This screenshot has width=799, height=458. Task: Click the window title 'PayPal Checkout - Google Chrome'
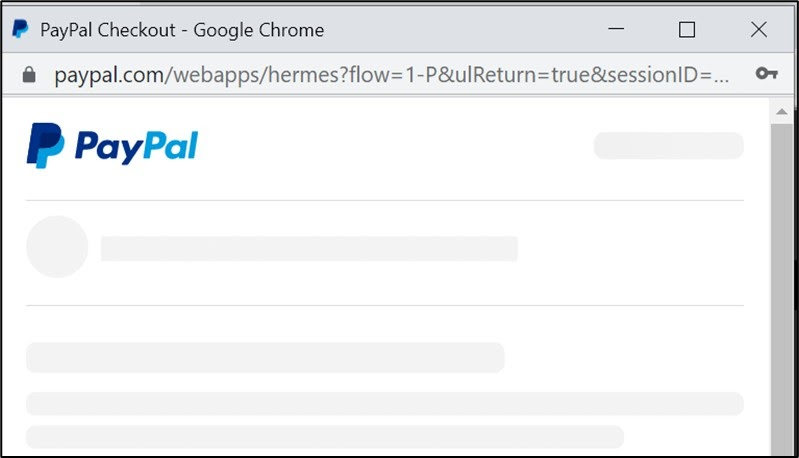coord(182,30)
